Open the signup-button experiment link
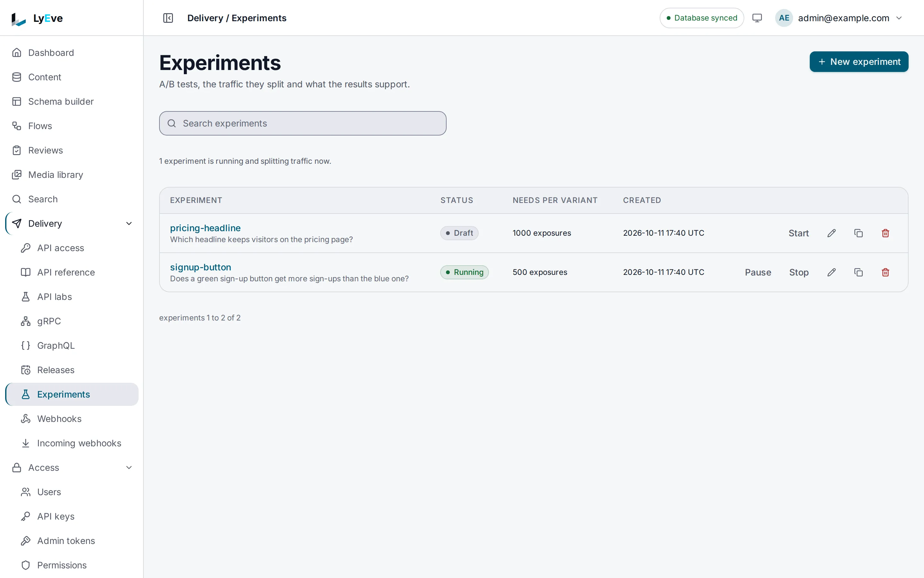This screenshot has height=578, width=924. coord(201,267)
